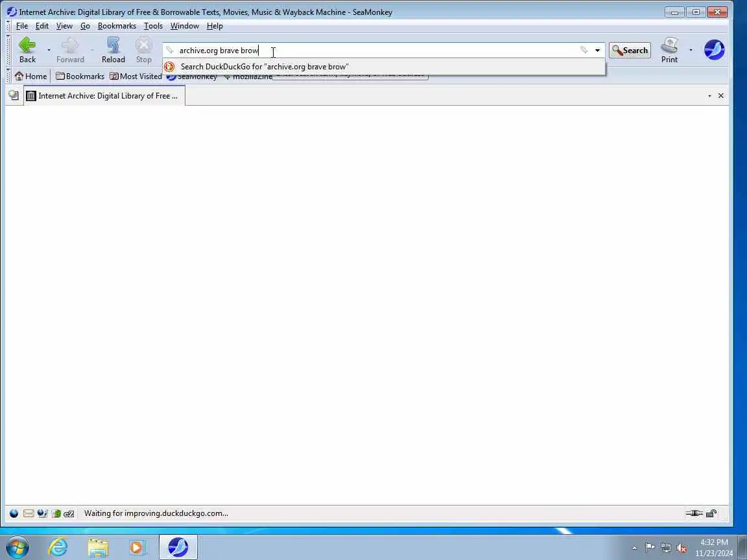Open Home from the bookmarks toolbar
This screenshot has height=560, width=747.
(x=31, y=76)
